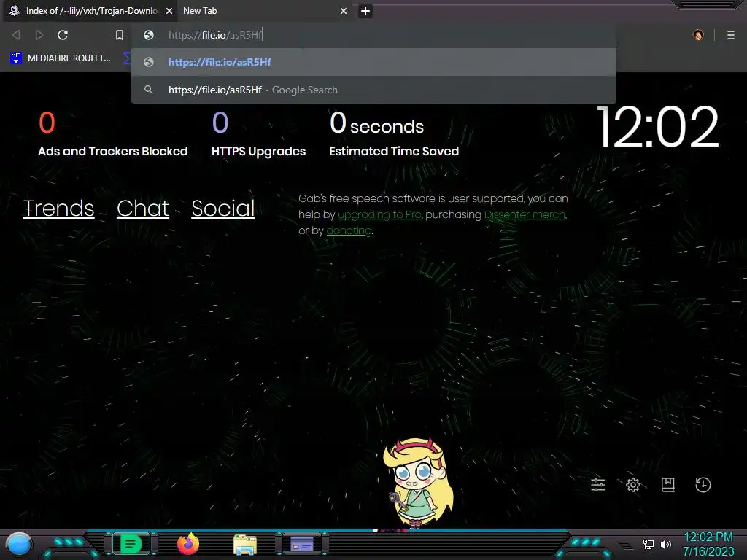
Task: Click the Star Butterfly desktop mascot
Action: tap(418, 482)
